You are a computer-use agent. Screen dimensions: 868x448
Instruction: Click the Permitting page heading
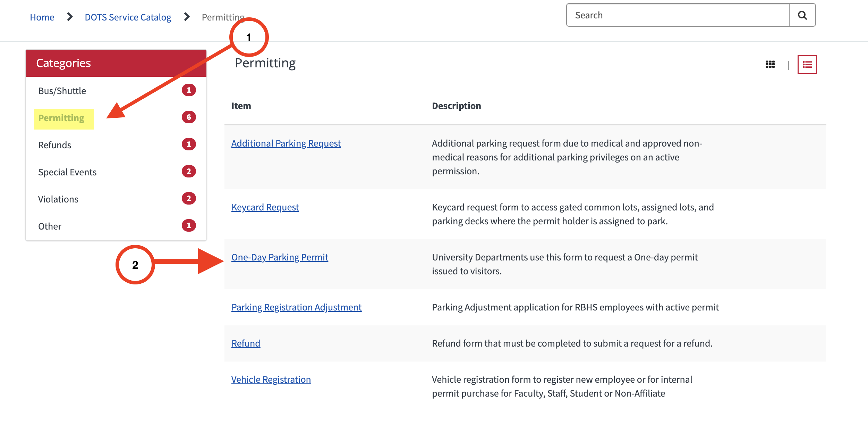[265, 63]
